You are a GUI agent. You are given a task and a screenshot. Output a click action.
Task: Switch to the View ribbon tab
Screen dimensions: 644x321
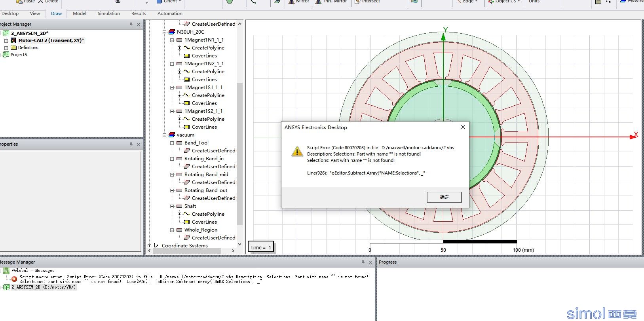click(x=35, y=13)
